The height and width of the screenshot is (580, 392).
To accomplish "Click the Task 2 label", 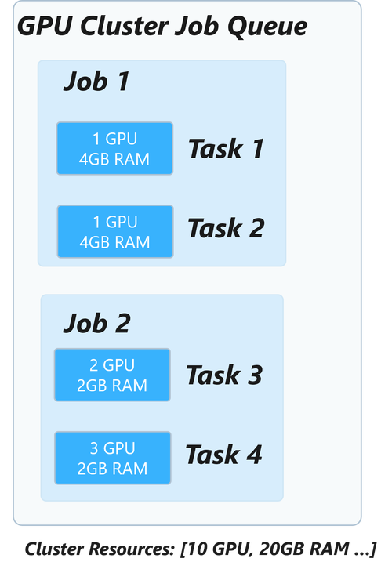I will [226, 228].
